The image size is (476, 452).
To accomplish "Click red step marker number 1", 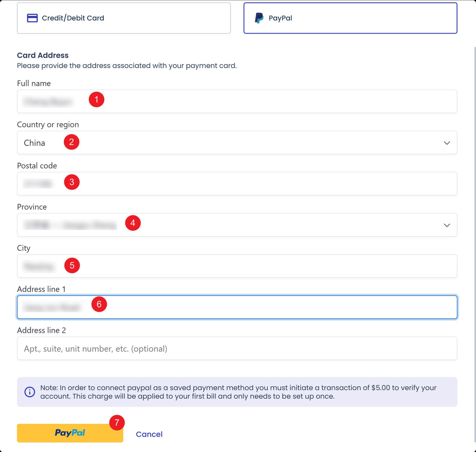I will (96, 100).
